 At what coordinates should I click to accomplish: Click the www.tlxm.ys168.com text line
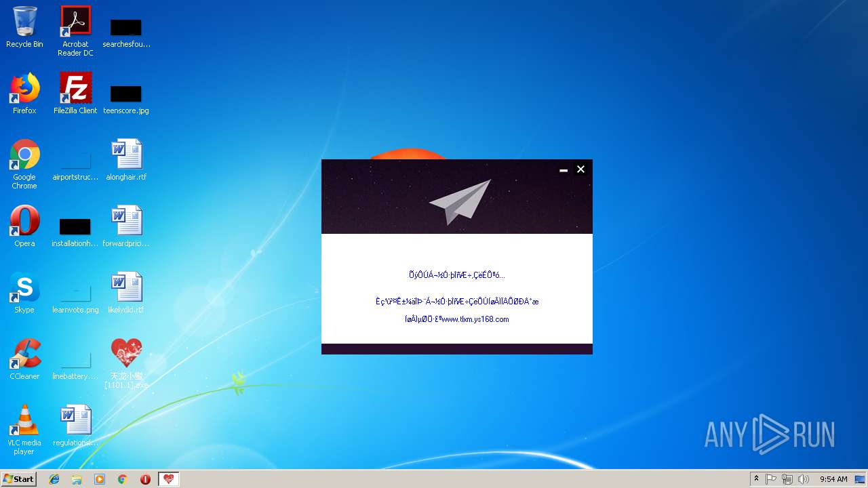coord(457,319)
